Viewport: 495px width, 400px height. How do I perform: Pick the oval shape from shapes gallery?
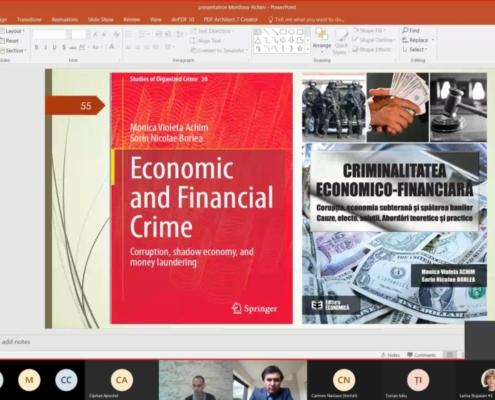tap(291, 32)
